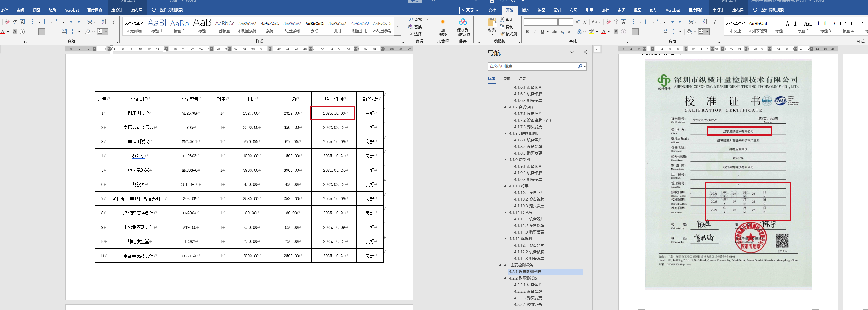Click the Copy (复制) icon
This screenshot has height=310, width=868.
tap(502, 27)
